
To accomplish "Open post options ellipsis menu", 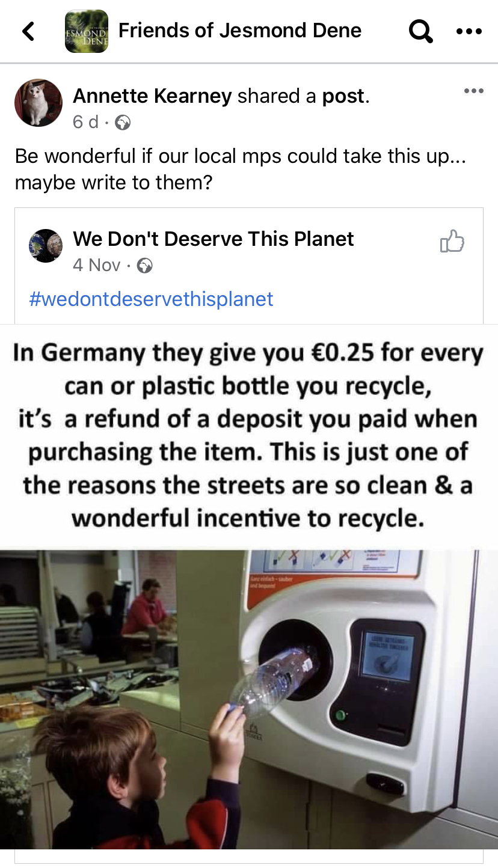I will [473, 91].
